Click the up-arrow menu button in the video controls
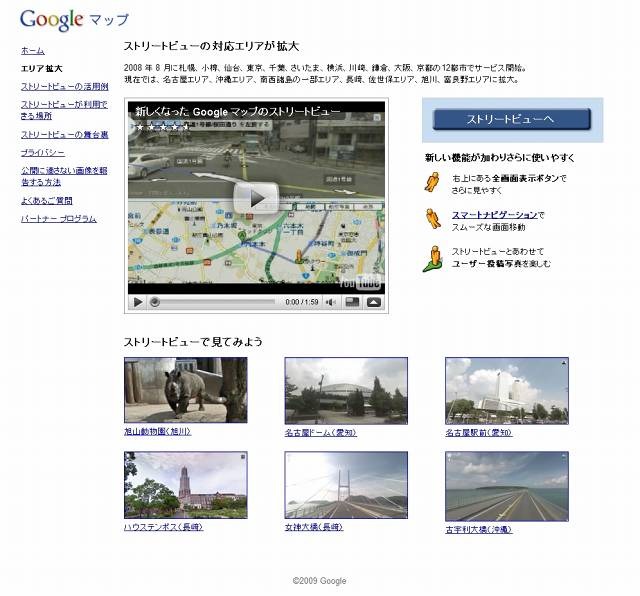640x596 pixels. 374,302
